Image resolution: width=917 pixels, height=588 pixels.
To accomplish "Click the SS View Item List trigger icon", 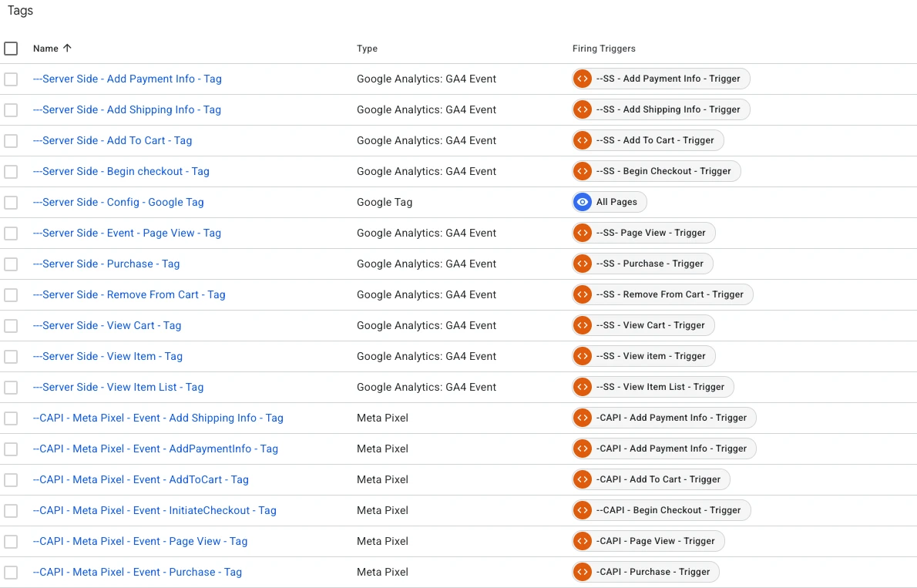I will pos(583,387).
